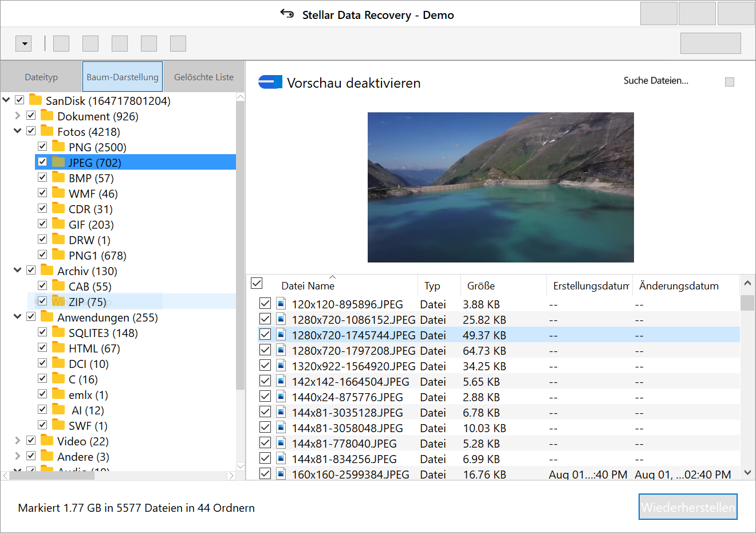Click the HTML folder icon

point(58,347)
